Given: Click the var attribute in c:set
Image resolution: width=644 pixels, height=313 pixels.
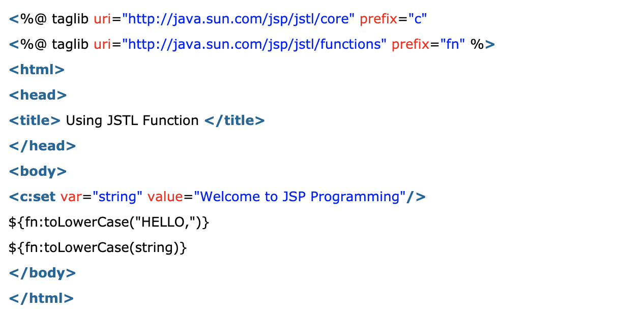Looking at the screenshot, I should (71, 197).
